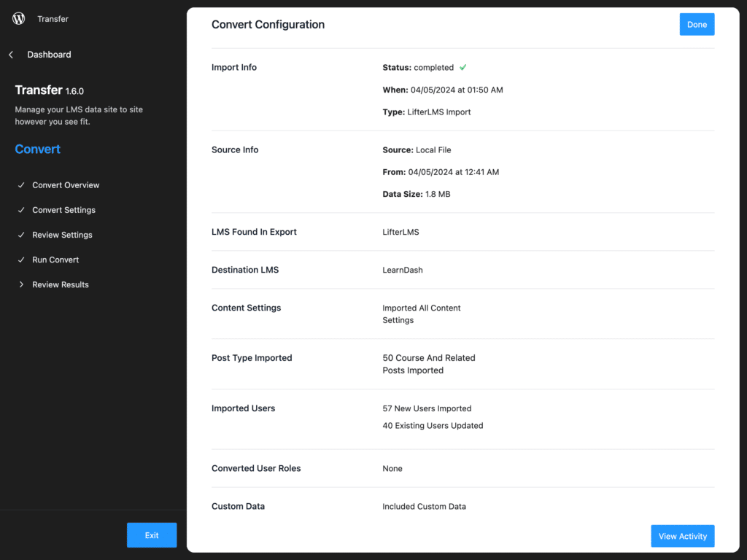The image size is (747, 560).
Task: Click the Import Info row
Action: tap(233, 66)
